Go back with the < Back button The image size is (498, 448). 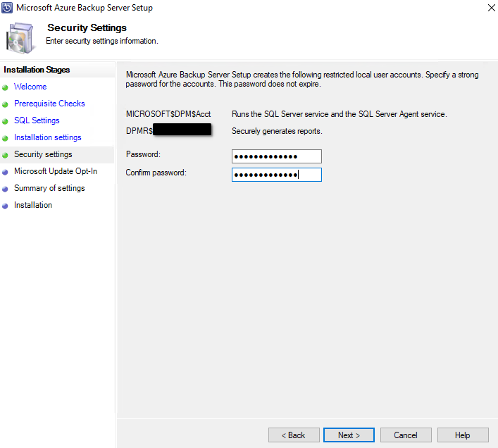point(294,435)
